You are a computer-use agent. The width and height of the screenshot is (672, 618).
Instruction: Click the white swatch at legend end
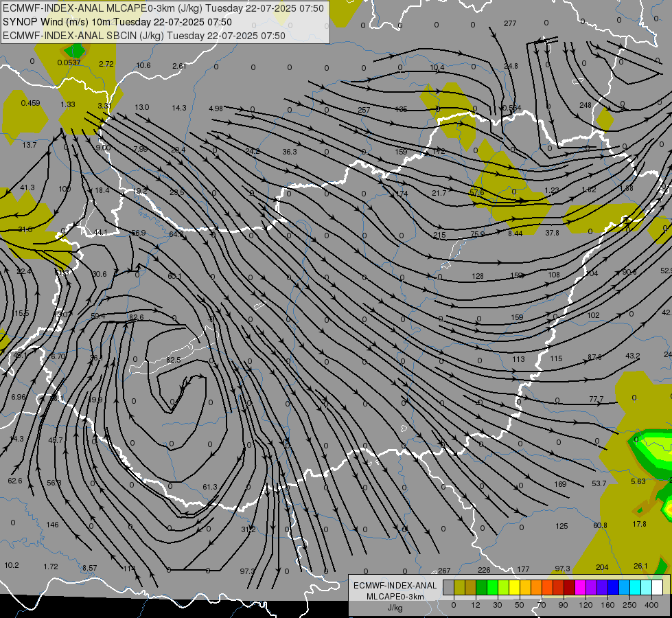[x=657, y=587]
